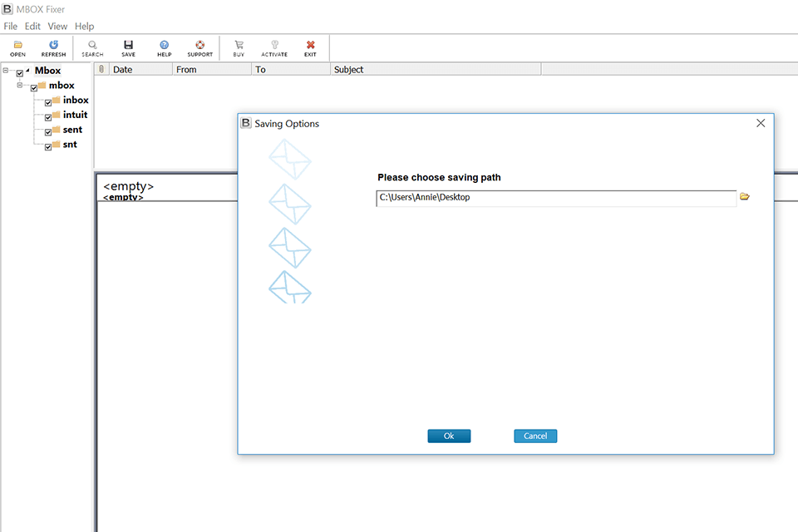Image resolution: width=798 pixels, height=532 pixels.
Task: Click the attachment column header icon
Action: (x=101, y=69)
